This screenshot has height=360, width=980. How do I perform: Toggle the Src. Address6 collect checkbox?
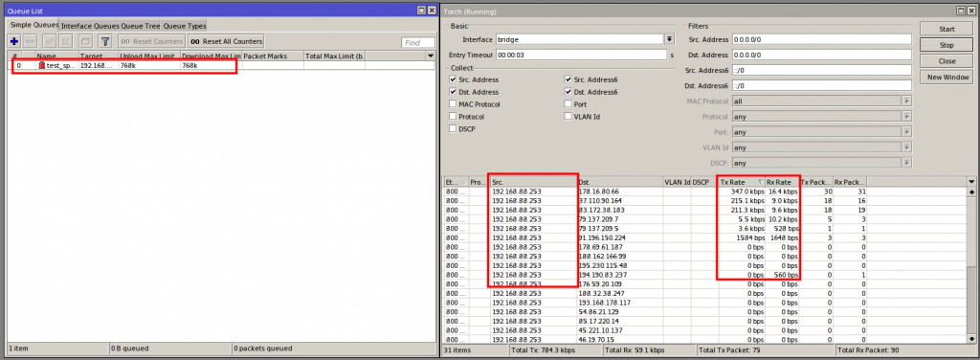[568, 80]
